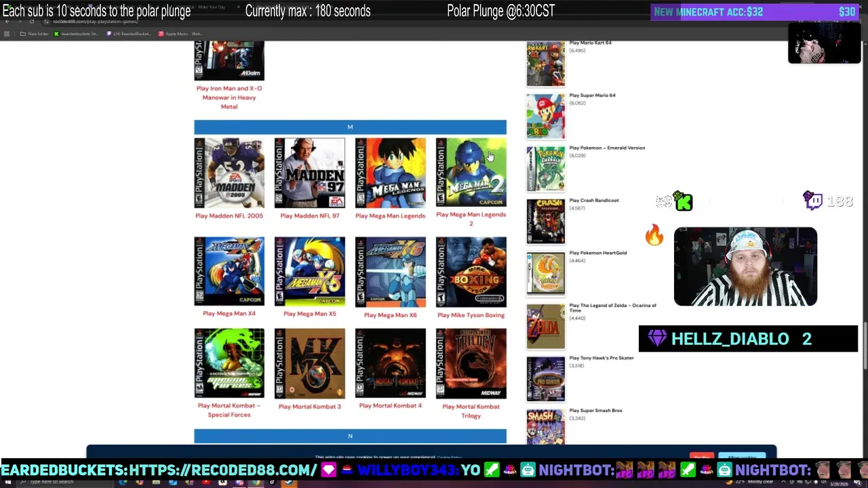Open the Zelda Ocarina of Time sidebar cover
This screenshot has height=488, width=868.
click(x=546, y=327)
